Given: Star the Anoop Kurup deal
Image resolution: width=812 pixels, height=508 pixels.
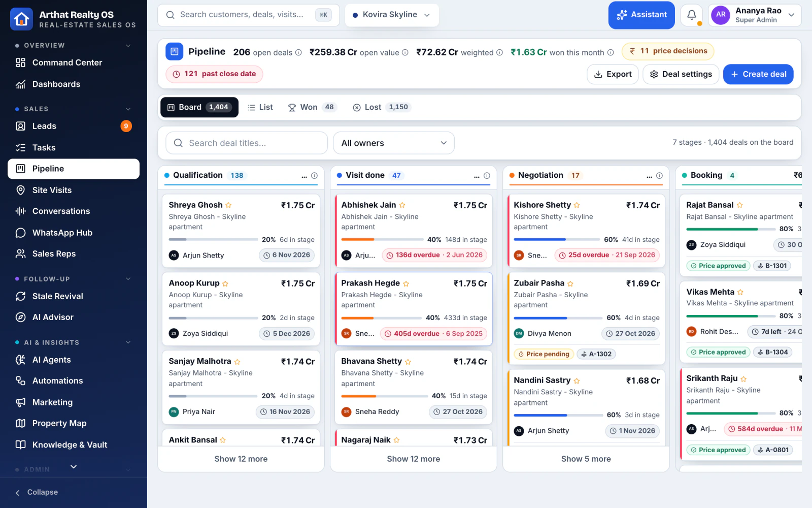Looking at the screenshot, I should [225, 283].
